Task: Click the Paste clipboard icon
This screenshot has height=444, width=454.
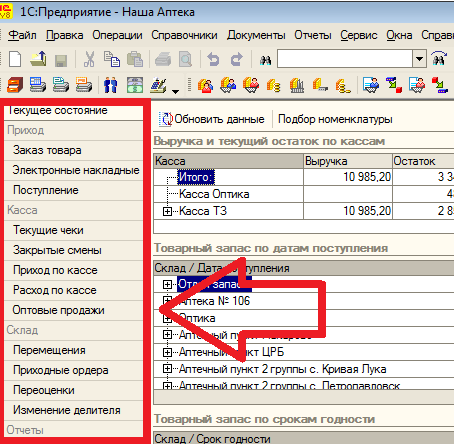Action: (x=135, y=59)
